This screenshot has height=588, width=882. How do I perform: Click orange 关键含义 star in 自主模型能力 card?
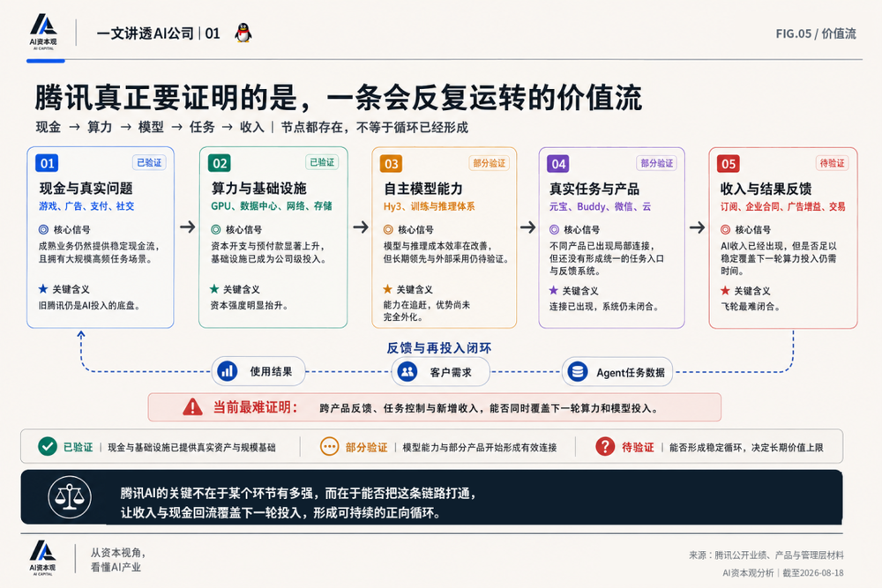click(x=387, y=289)
